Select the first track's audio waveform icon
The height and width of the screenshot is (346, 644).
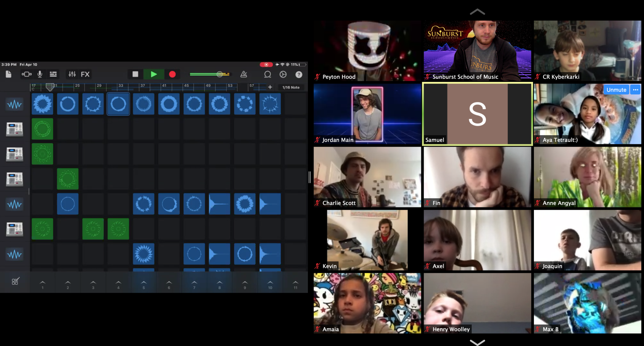(x=14, y=104)
